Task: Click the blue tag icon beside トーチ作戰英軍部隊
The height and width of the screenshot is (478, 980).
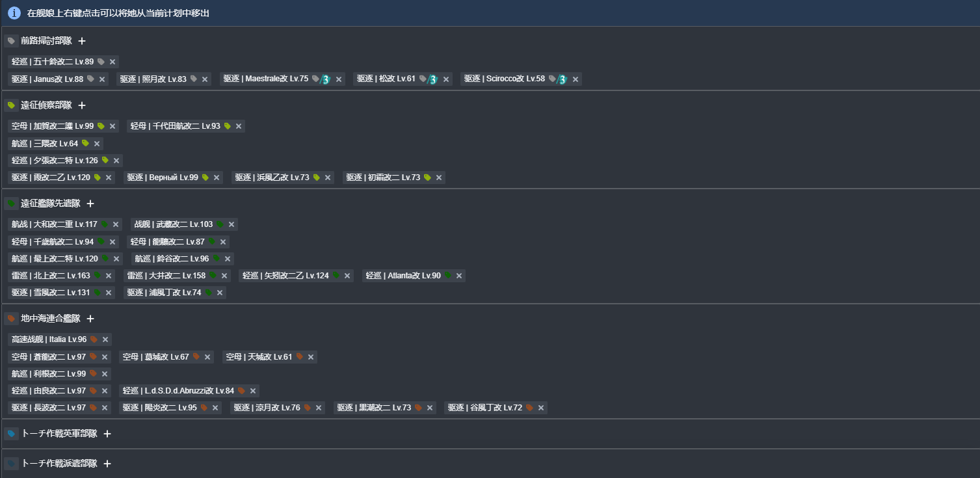Action: (x=11, y=433)
